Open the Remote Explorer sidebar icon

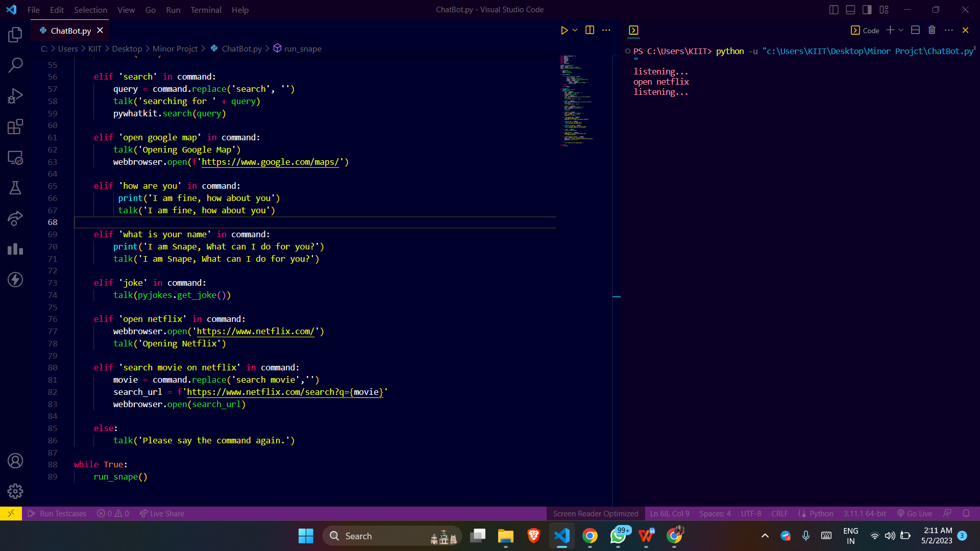point(15,158)
